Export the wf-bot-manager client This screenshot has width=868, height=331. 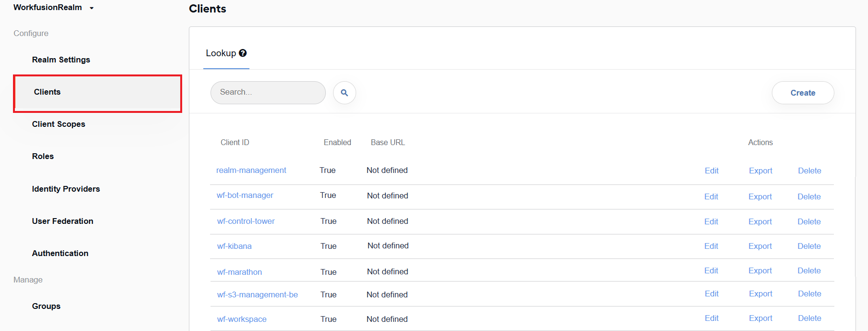click(x=760, y=196)
